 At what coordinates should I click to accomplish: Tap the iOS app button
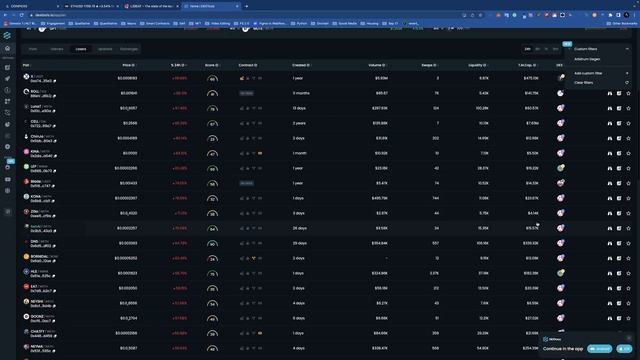pos(624,349)
